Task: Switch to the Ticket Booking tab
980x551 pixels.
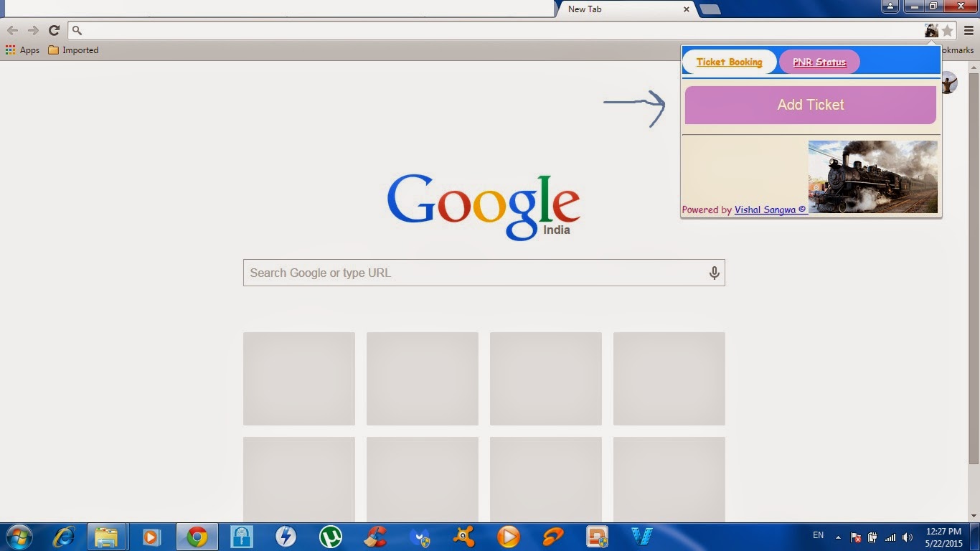Action: (729, 62)
